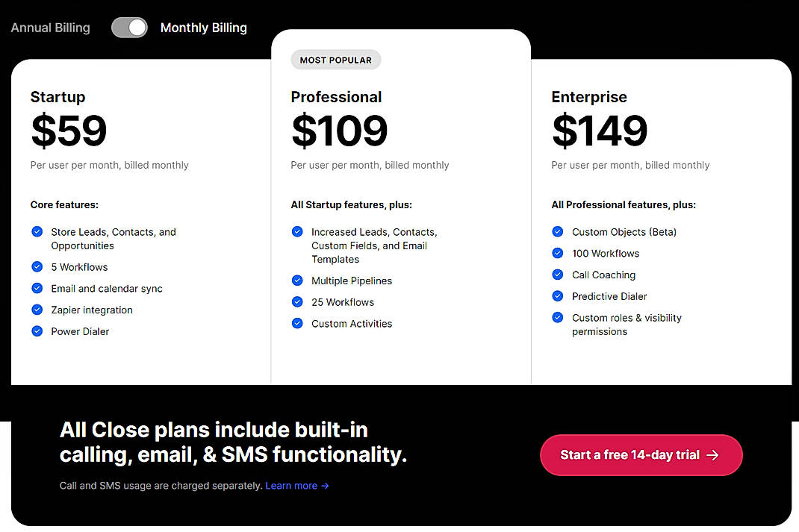Select the Annual Billing label

[x=51, y=28]
